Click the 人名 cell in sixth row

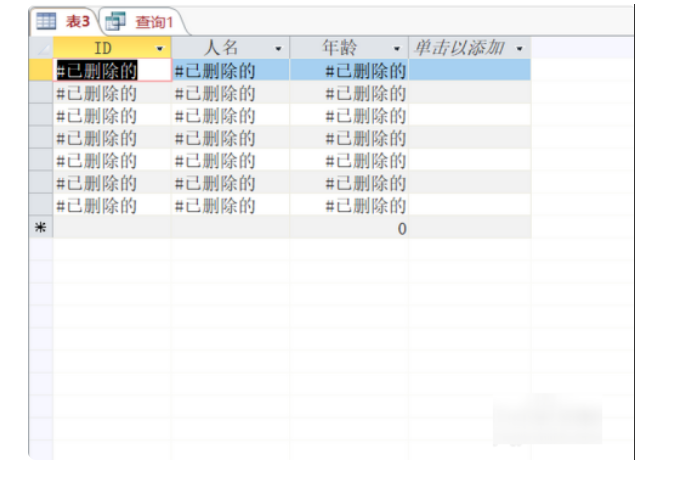click(x=231, y=182)
